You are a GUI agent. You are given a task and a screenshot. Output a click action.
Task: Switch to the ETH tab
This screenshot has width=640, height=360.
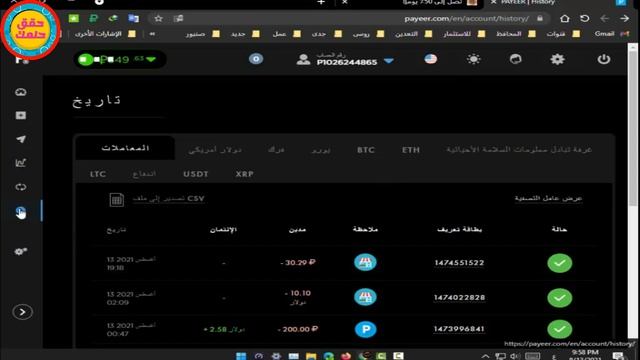click(411, 150)
